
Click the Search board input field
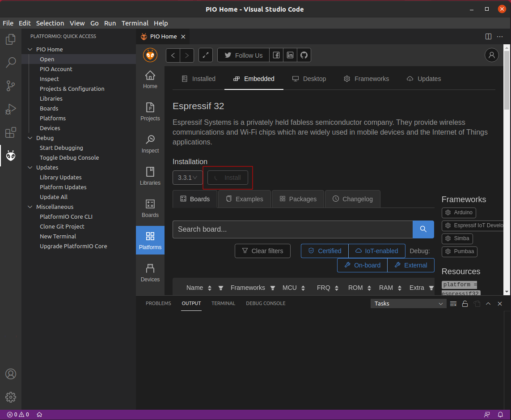coord(293,229)
